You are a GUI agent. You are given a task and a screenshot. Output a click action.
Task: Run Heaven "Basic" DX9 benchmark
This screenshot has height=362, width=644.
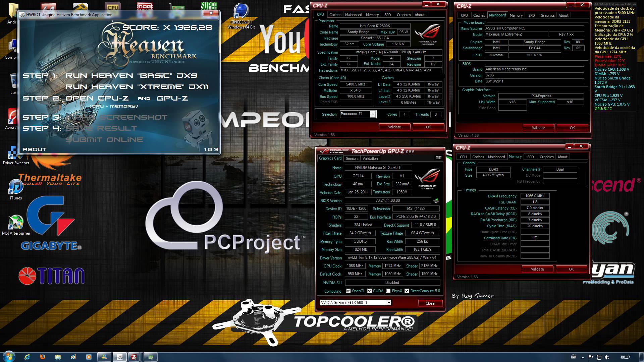click(x=131, y=76)
